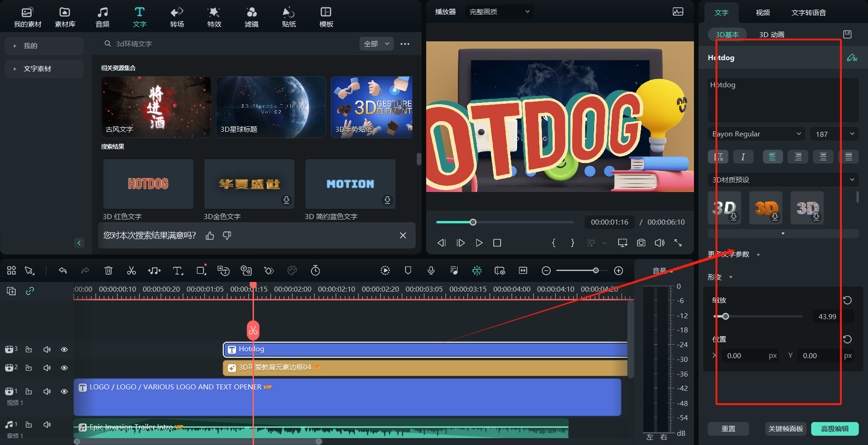Click the undo arrow in timeline toolbar
Screen dimensions: 868x445
click(63, 271)
